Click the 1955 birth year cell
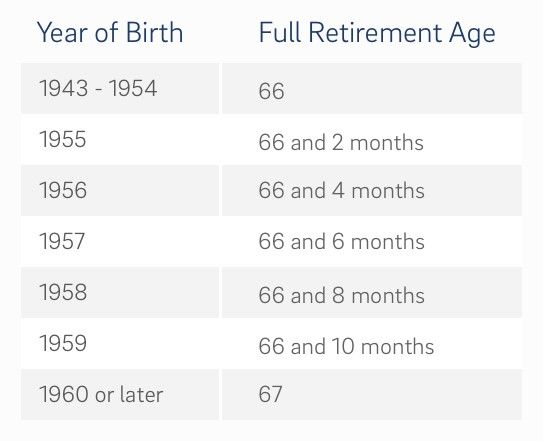 coord(120,139)
